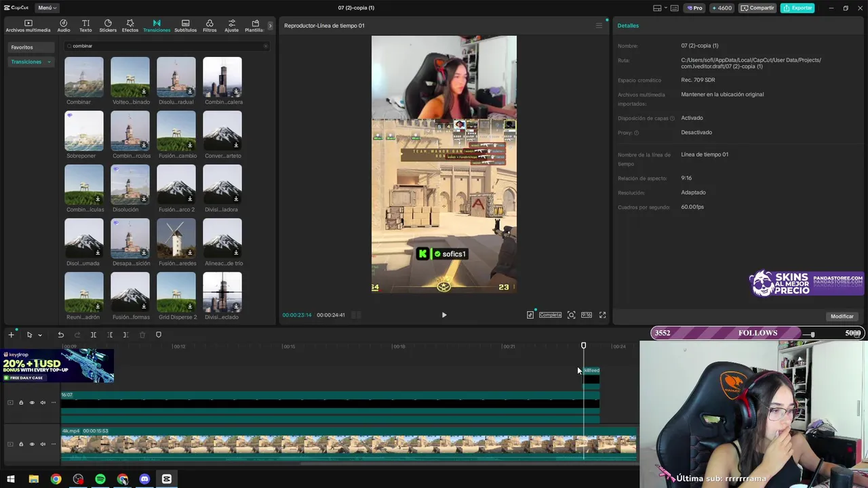
Task: Download the Grid Disperse 2 transition
Action: (x=190, y=306)
